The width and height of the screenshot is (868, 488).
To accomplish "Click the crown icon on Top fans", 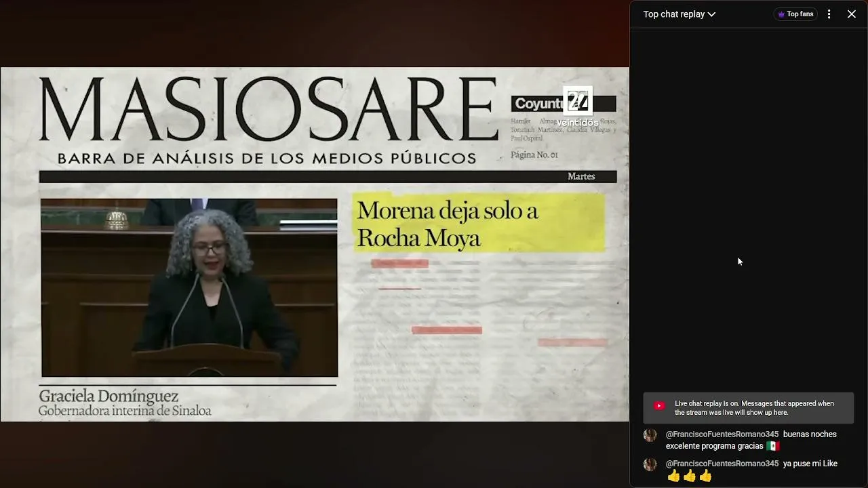I will [x=781, y=14].
